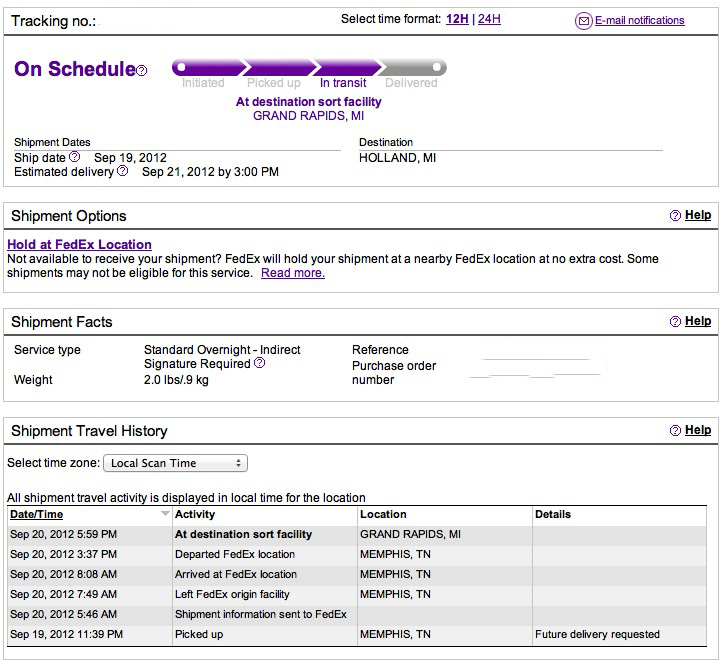This screenshot has height=666, width=723.
Task: Click question mark icon next to Ship date
Action: tap(74, 157)
